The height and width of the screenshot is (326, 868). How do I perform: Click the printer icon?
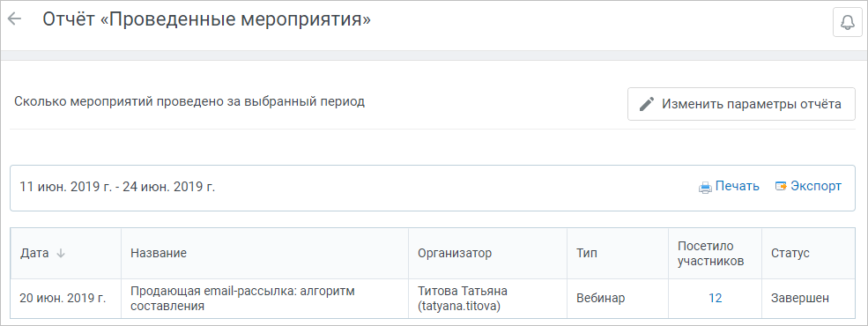point(705,187)
